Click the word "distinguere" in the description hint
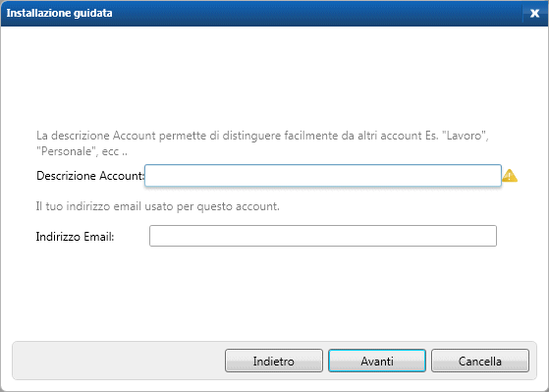The height and width of the screenshot is (392, 549). click(251, 136)
